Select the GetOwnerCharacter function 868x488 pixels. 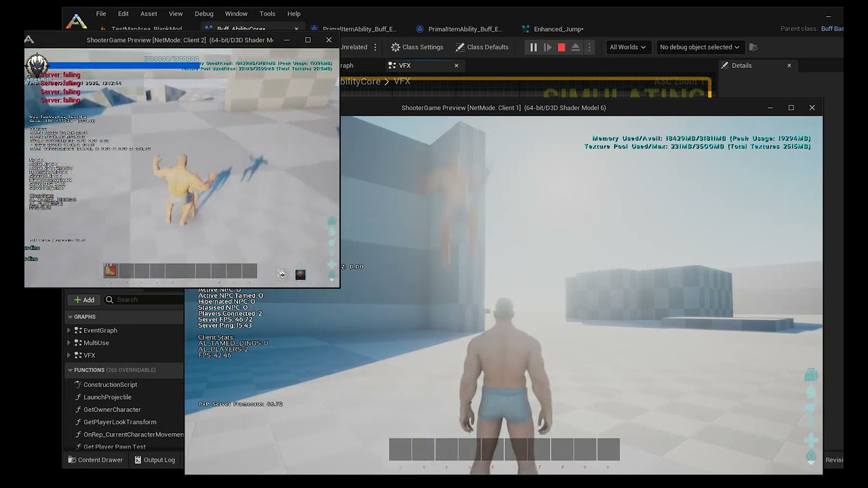coord(112,409)
